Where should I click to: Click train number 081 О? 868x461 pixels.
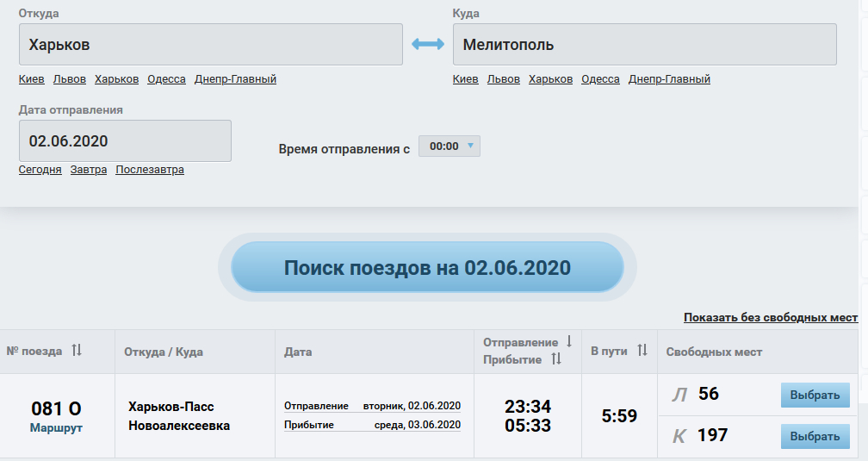coord(56,409)
